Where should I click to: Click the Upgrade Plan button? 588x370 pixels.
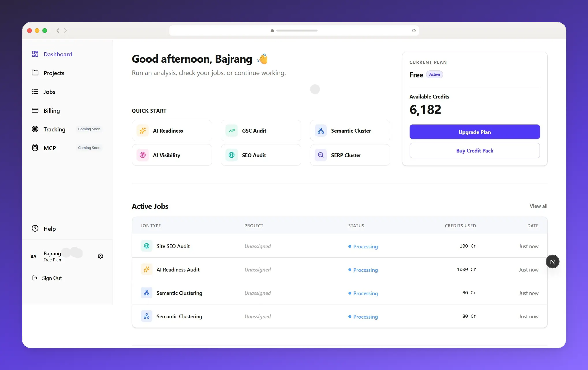(x=475, y=132)
